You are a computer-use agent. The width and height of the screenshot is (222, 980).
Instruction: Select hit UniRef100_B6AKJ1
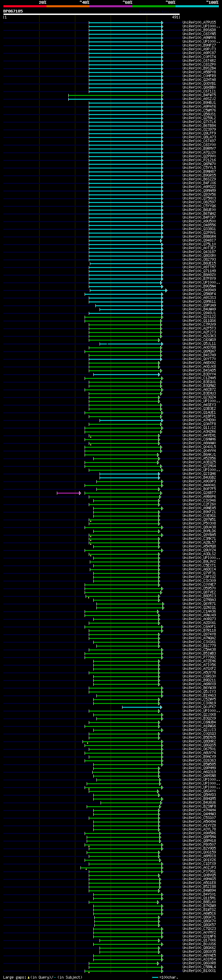point(199,455)
